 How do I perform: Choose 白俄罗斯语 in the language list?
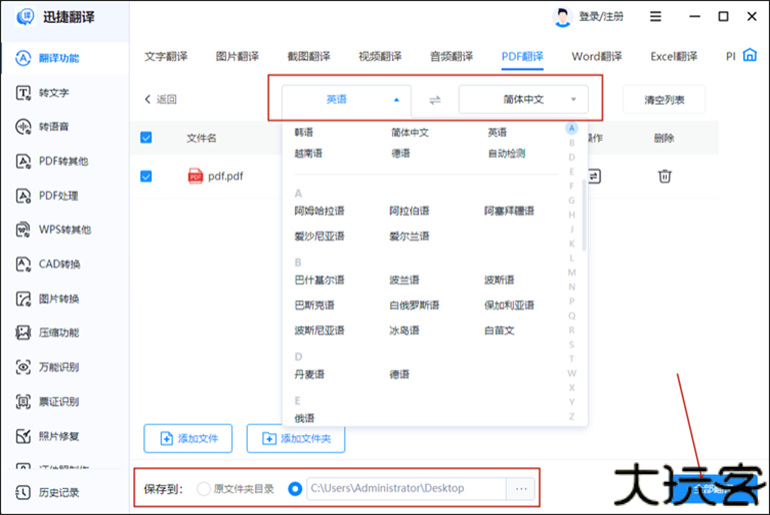tap(414, 305)
